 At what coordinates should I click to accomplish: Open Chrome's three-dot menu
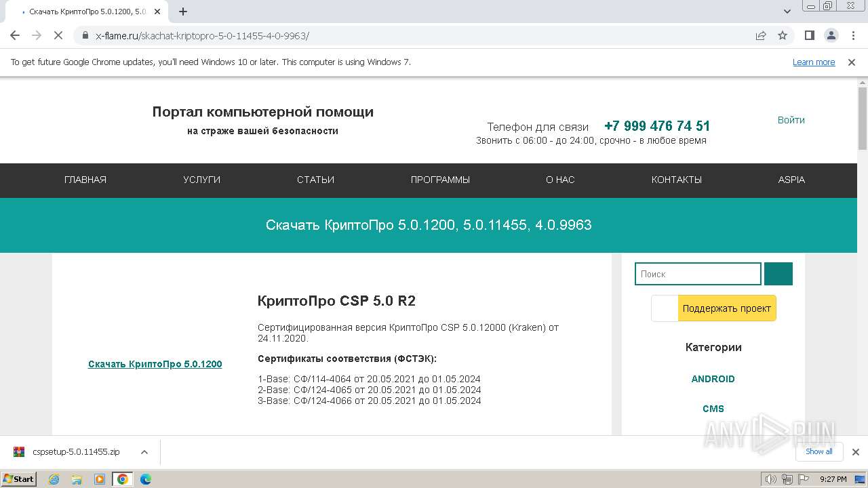point(852,35)
